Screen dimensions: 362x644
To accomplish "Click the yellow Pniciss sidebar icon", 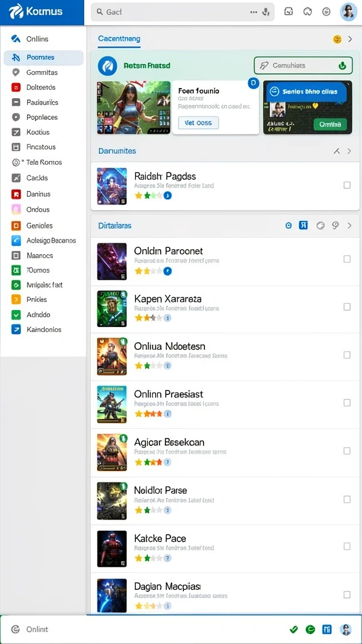I will [16, 299].
